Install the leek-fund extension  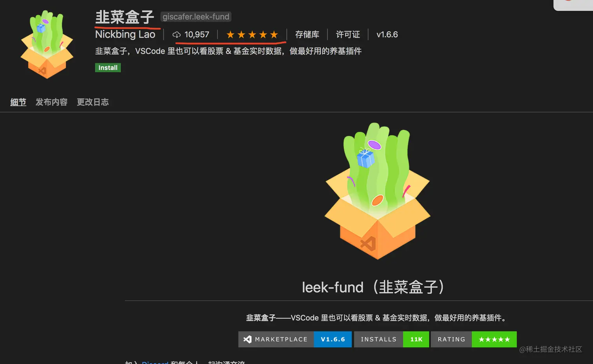point(108,67)
